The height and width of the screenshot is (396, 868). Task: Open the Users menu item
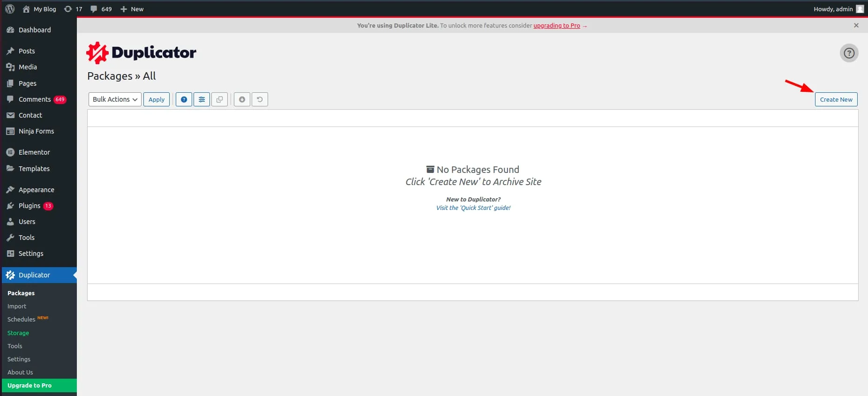(39, 222)
